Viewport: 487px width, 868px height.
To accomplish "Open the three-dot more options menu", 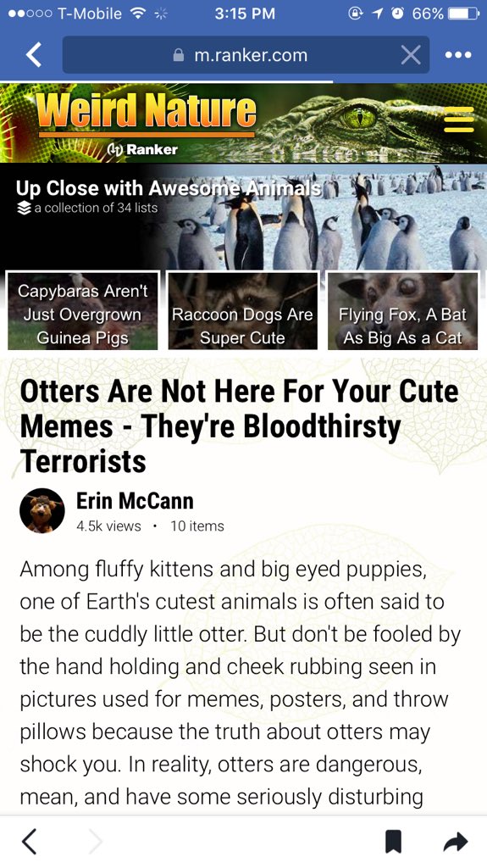I will pyautogui.click(x=459, y=55).
